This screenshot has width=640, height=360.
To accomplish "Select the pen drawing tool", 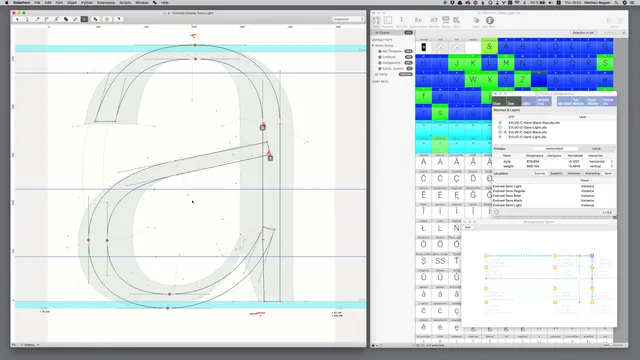I will (37, 19).
